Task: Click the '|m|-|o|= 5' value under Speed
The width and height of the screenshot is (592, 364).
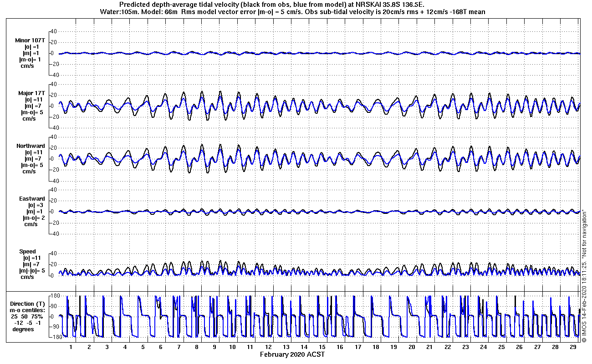Action: click(31, 271)
